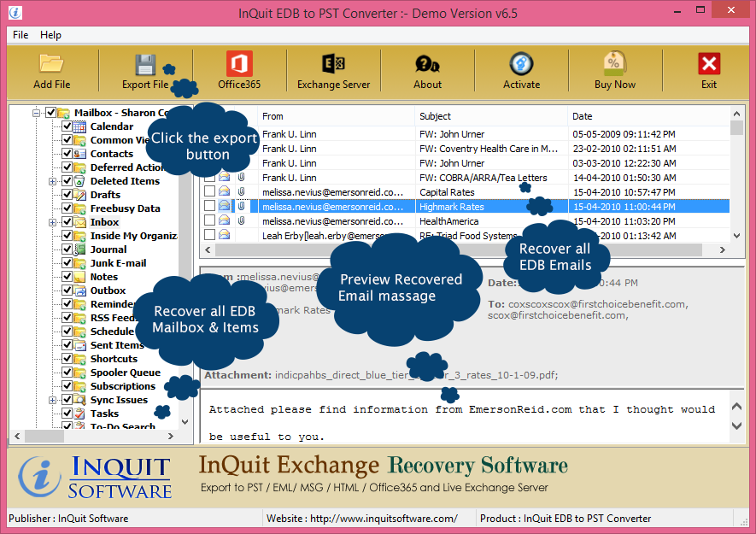Viewport: 756px width, 534px height.
Task: Open the About toolbar icon
Action: [427, 64]
